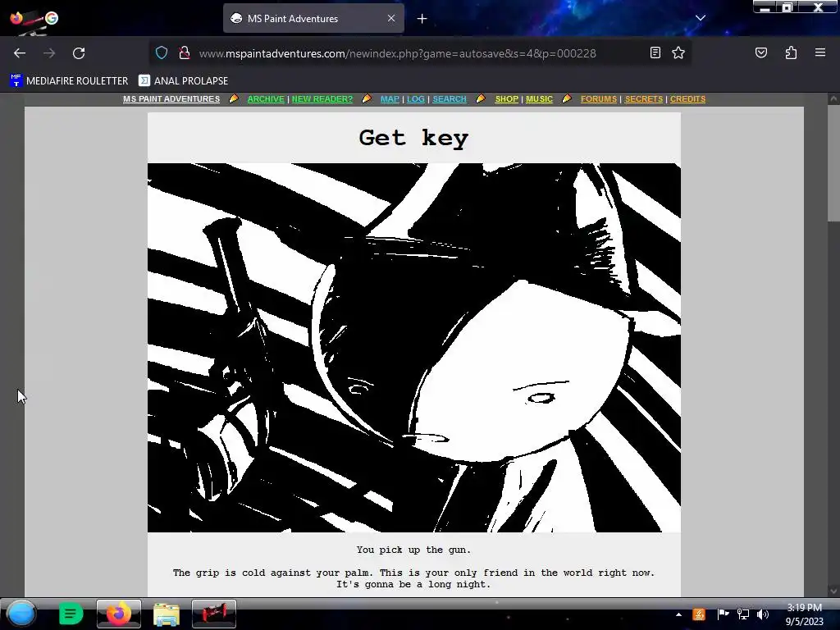Screen dimensions: 840x630
Task: Open the CREDITS link
Action: 688,99
